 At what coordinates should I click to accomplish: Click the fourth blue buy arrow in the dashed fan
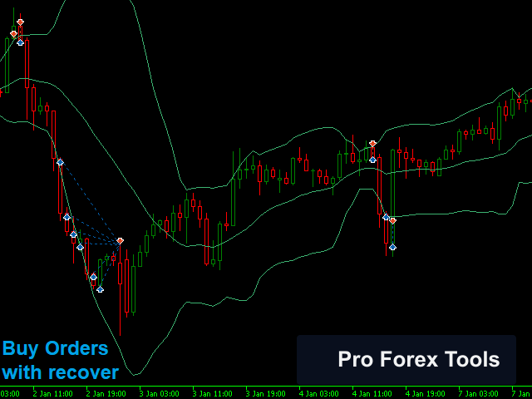80,247
